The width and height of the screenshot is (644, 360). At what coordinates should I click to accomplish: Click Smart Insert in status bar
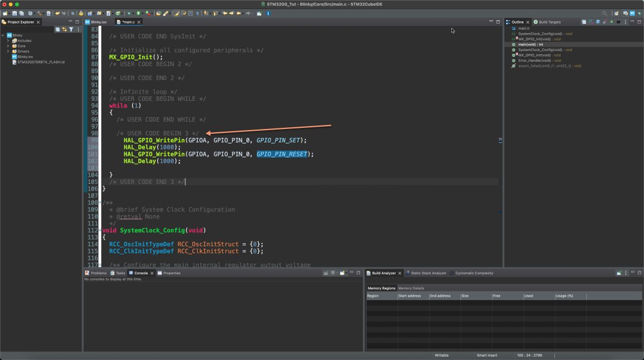(487, 355)
